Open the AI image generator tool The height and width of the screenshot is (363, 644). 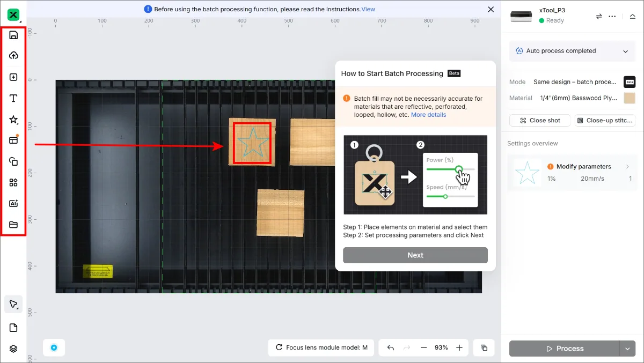[x=14, y=203]
